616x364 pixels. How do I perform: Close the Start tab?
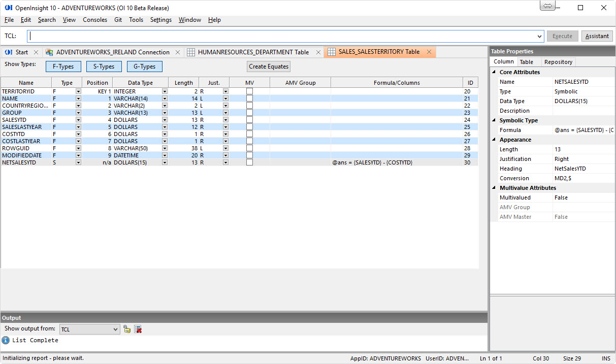pyautogui.click(x=36, y=52)
